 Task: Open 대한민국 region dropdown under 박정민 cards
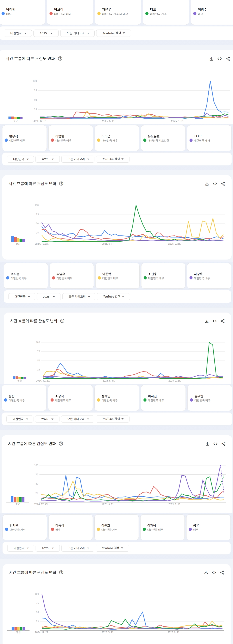coord(18,33)
